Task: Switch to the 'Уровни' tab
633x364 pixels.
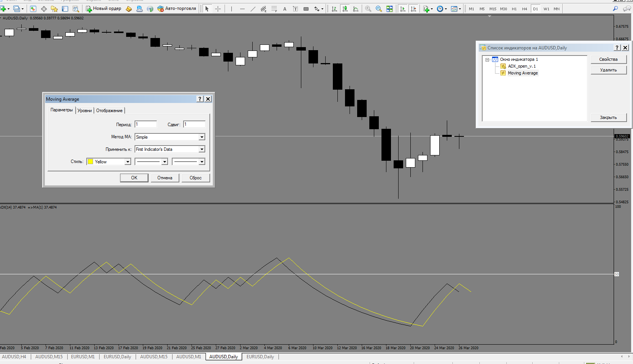Action: pos(85,111)
